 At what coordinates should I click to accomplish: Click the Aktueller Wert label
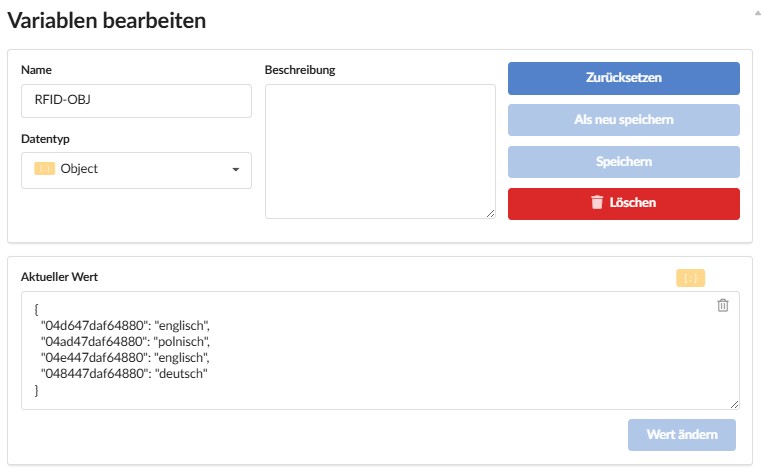(59, 276)
